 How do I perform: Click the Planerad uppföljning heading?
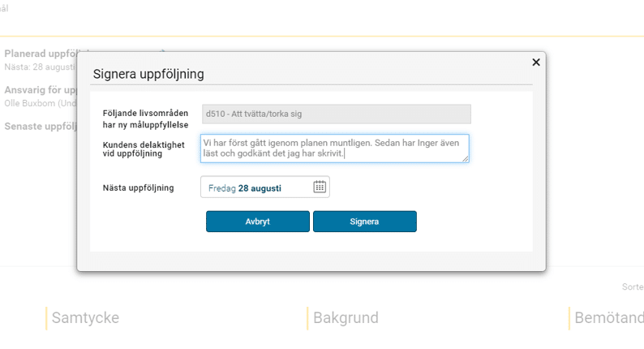[41, 54]
